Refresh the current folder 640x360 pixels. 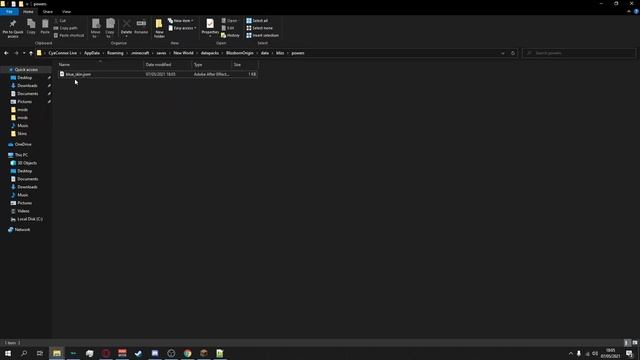(513, 53)
